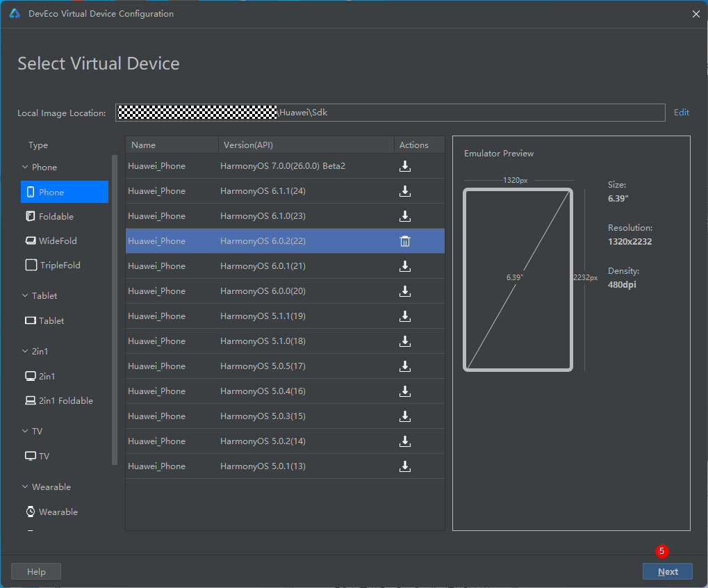Click the 480dpi density value
The image size is (708, 588).
622,285
